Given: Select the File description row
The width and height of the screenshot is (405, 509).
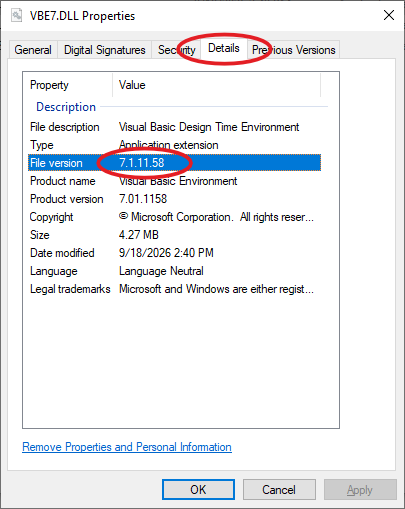Looking at the screenshot, I should (x=174, y=127).
